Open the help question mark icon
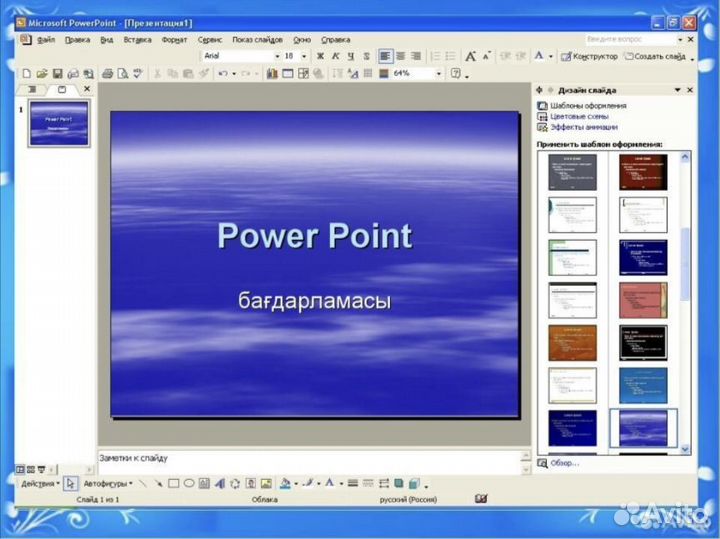720x539 pixels. [456, 73]
